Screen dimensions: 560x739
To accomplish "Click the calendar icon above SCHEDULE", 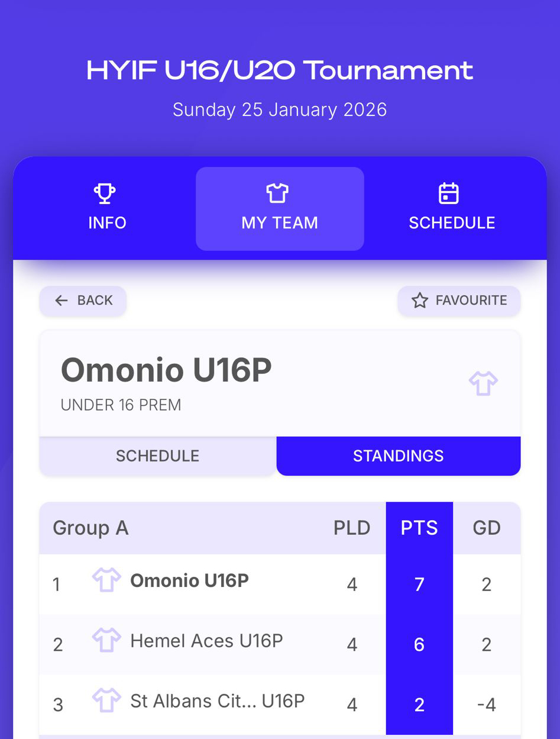I will tap(449, 193).
